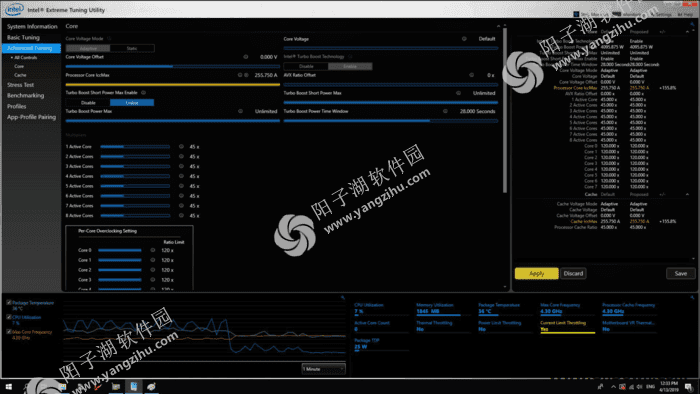
Task: Set Core Voltage Mode to Adaptive
Action: [88, 48]
